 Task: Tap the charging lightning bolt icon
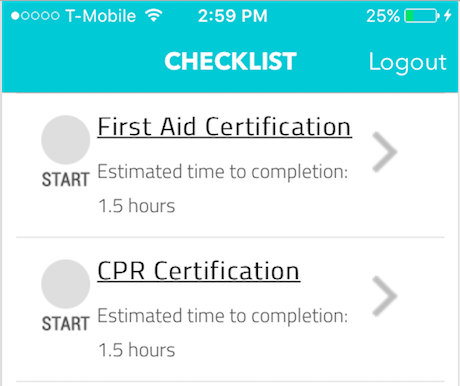[448, 15]
